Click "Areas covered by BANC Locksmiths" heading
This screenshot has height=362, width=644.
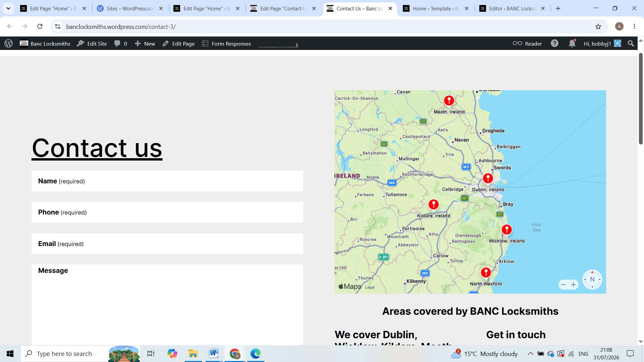pyautogui.click(x=470, y=311)
